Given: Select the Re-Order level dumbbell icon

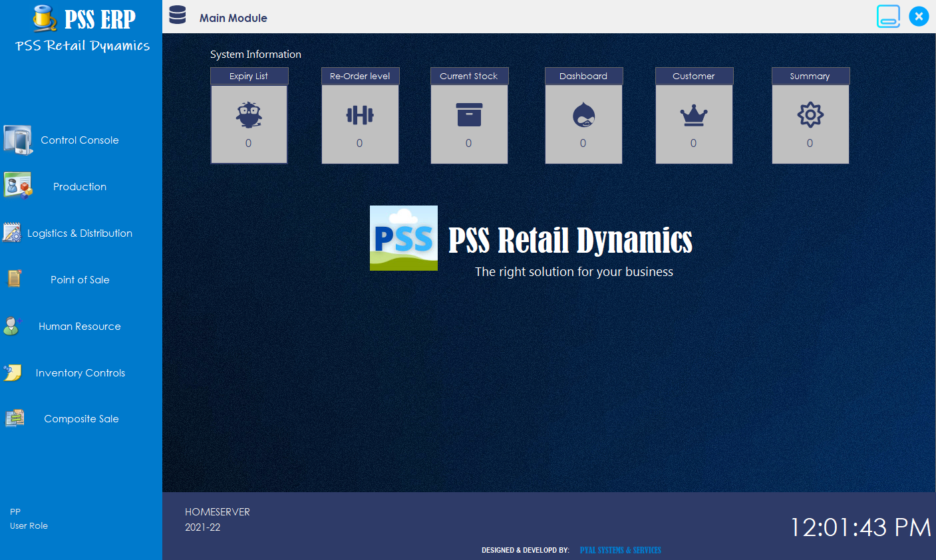Looking at the screenshot, I should tap(360, 115).
